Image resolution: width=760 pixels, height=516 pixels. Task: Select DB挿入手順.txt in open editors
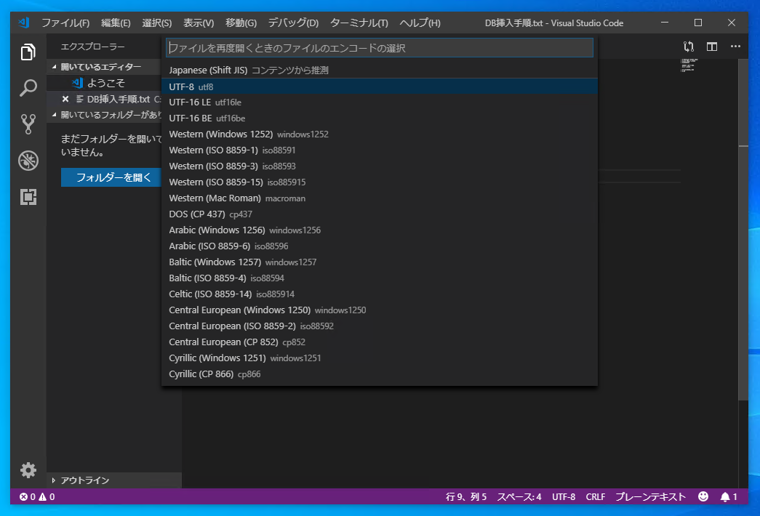(104, 99)
